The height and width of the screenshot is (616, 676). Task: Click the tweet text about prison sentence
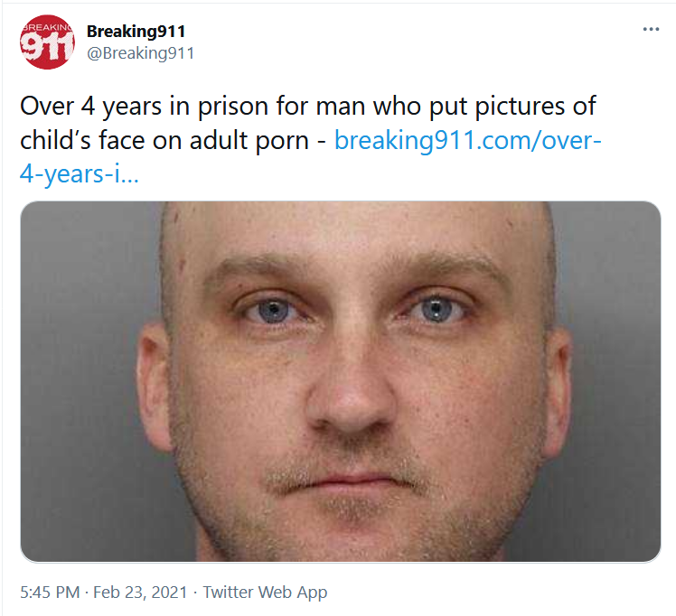point(310,140)
